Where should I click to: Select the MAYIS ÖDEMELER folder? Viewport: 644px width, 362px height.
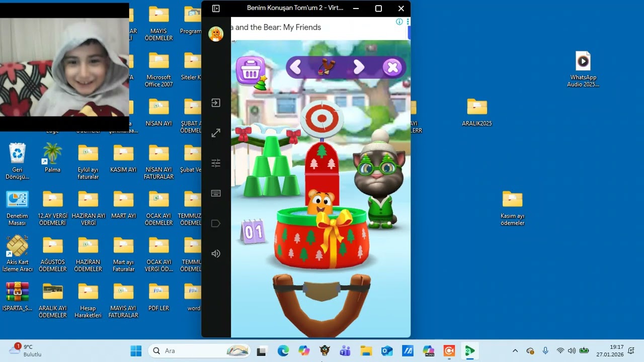(x=158, y=24)
